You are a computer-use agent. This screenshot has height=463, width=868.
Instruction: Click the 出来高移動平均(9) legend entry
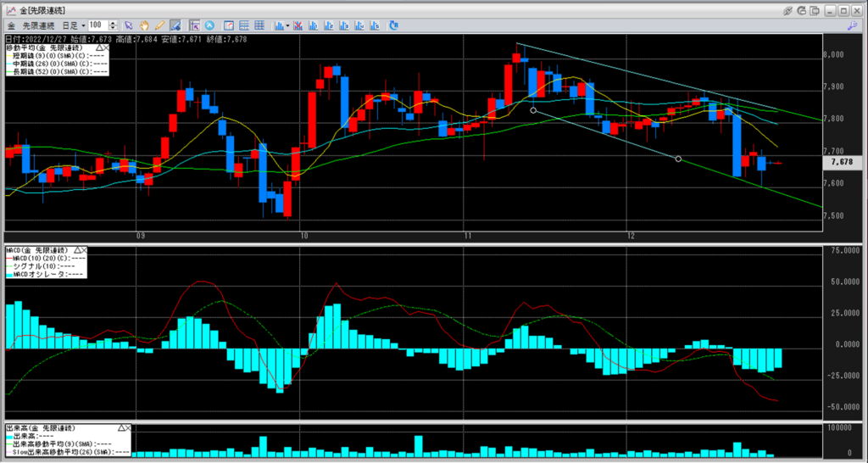59,443
